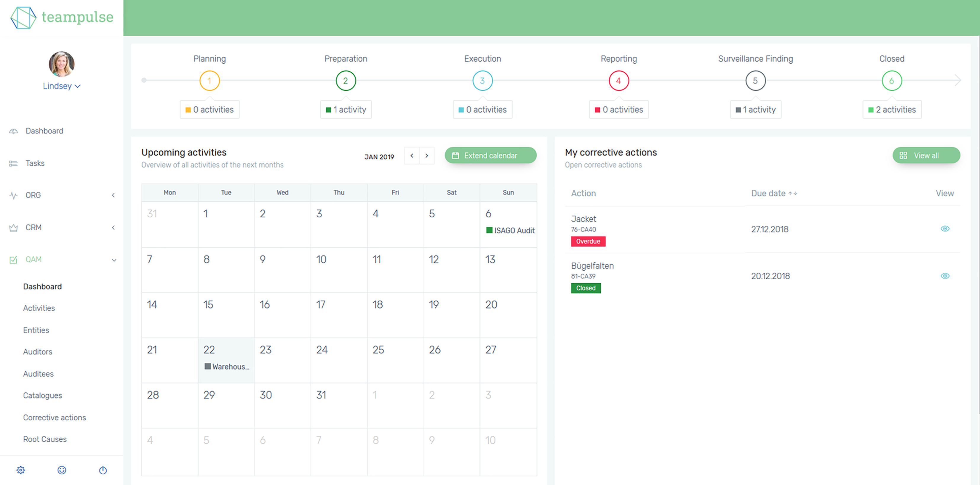Click the Preparation 1 activity label
Screen dimensions: 980x485
[346, 110]
